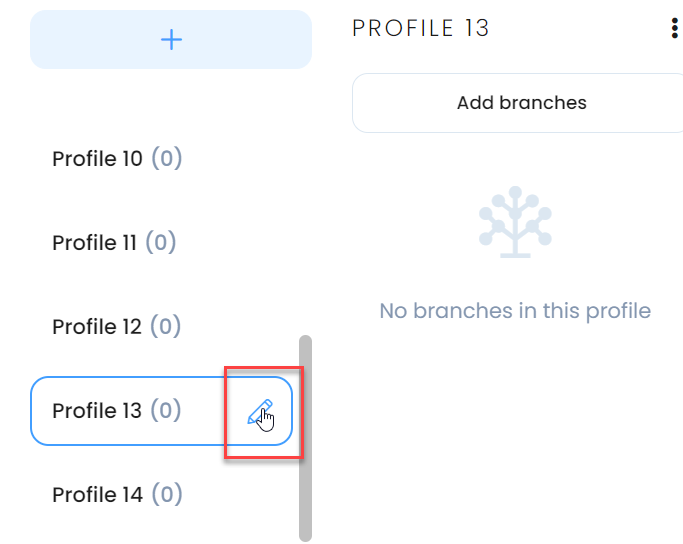Click the (0) count next to Profile 14

pos(167,494)
